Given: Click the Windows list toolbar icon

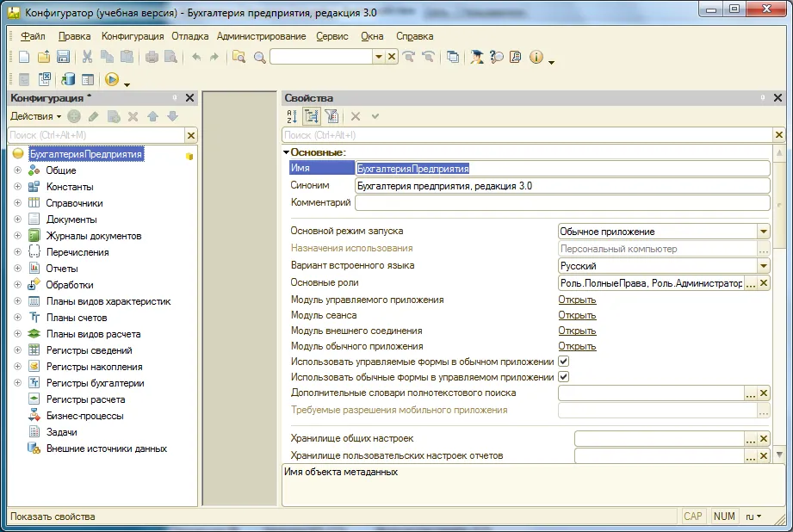Looking at the screenshot, I should point(453,57).
